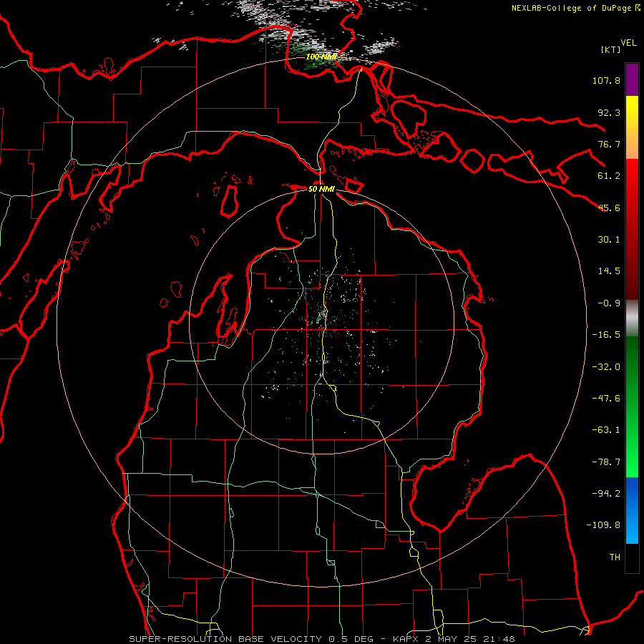Click the 45.6 value on velocity scale
The height and width of the screenshot is (644, 644).
pos(609,208)
